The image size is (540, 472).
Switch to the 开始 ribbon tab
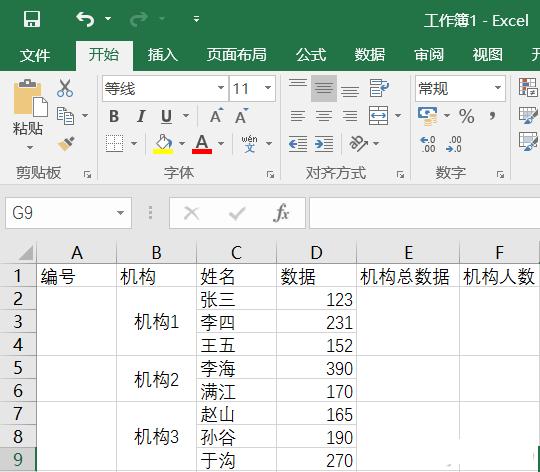(104, 54)
